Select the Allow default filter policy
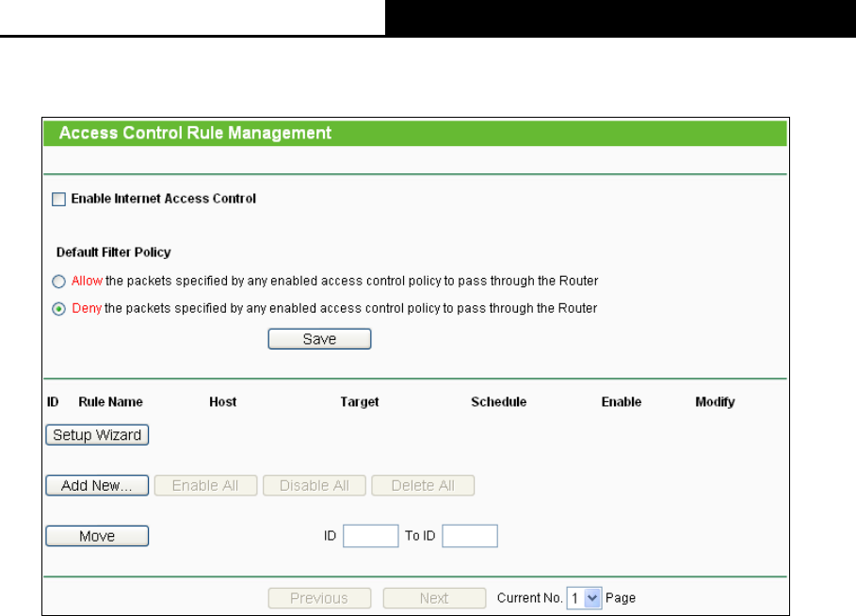This screenshot has width=856, height=616. click(58, 282)
